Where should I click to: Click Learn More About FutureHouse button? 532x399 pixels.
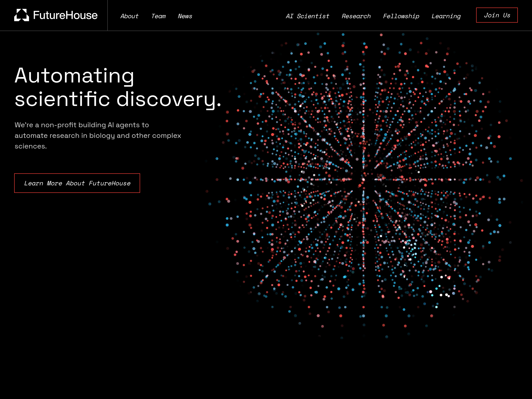[x=77, y=183]
